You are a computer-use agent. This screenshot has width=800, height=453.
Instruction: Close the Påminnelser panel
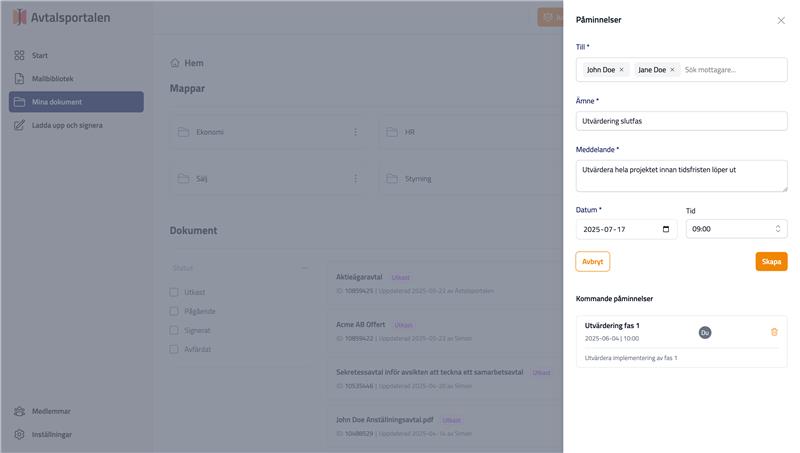point(781,20)
